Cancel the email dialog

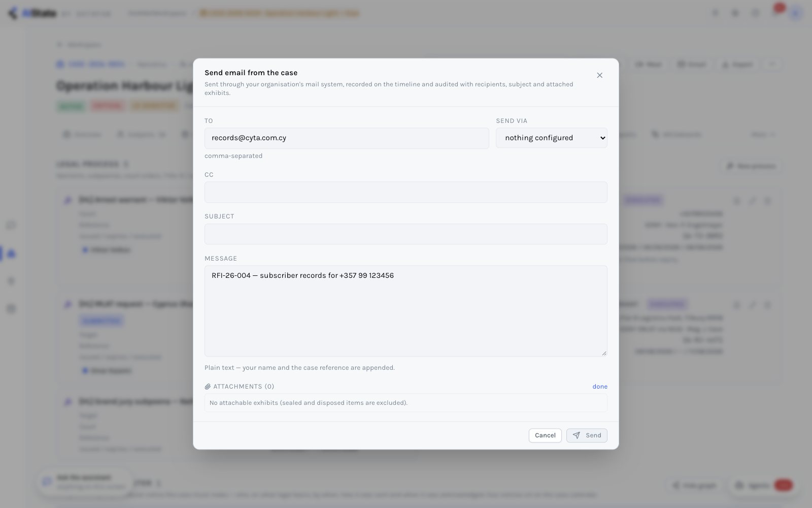click(545, 435)
